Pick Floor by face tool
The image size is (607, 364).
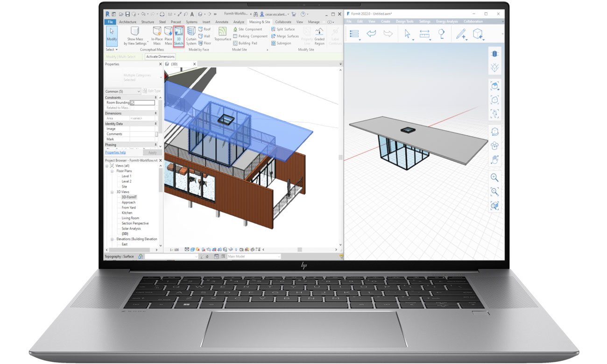click(x=205, y=43)
